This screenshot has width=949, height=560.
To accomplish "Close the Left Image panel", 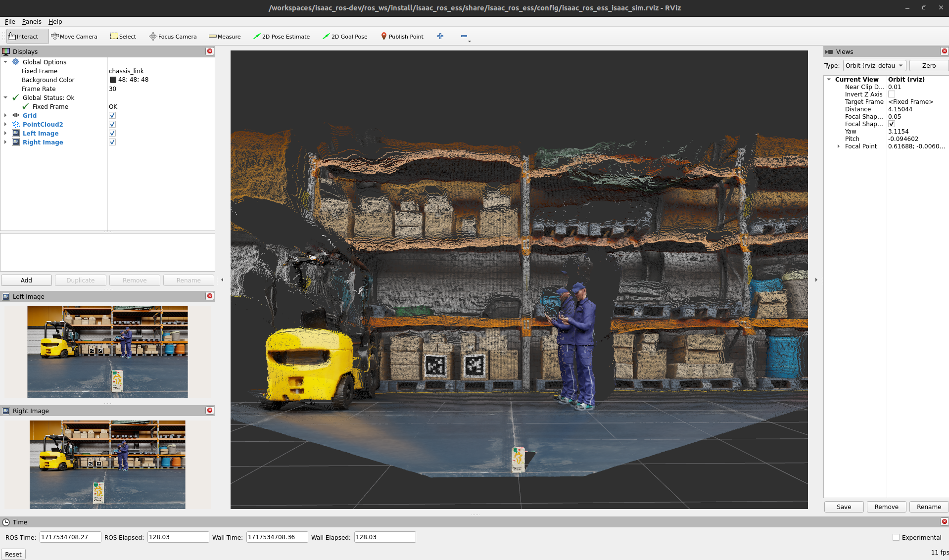I will [x=210, y=296].
